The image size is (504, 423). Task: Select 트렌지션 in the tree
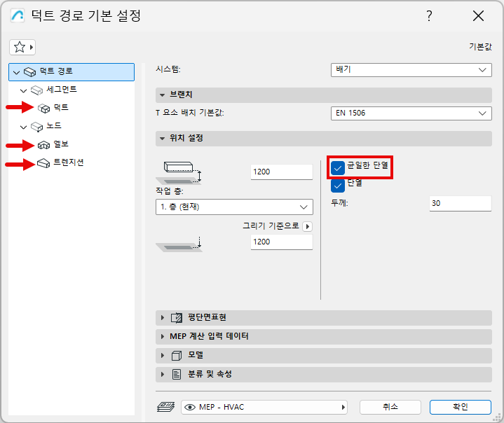point(69,162)
